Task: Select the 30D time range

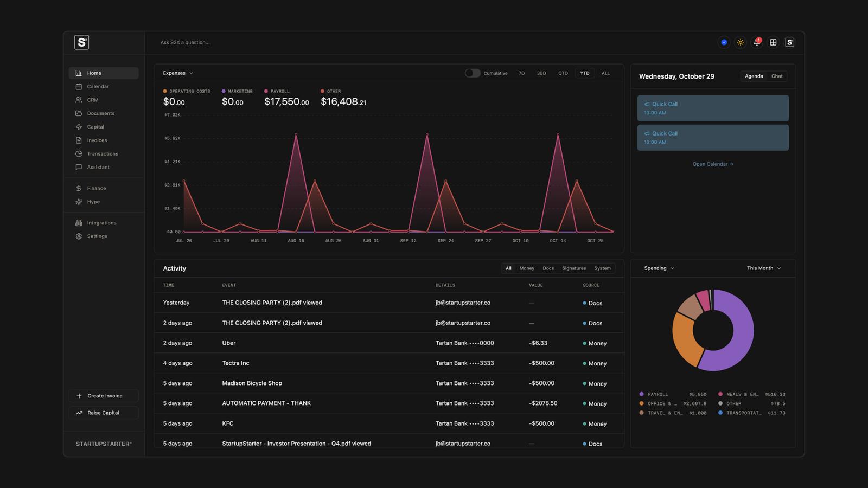Action: (x=541, y=73)
